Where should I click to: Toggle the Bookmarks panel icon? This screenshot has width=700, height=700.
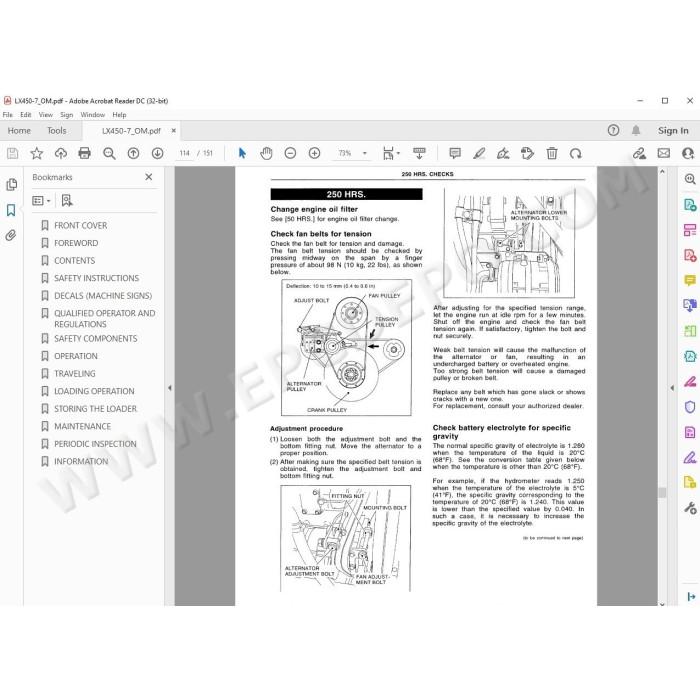click(11, 210)
